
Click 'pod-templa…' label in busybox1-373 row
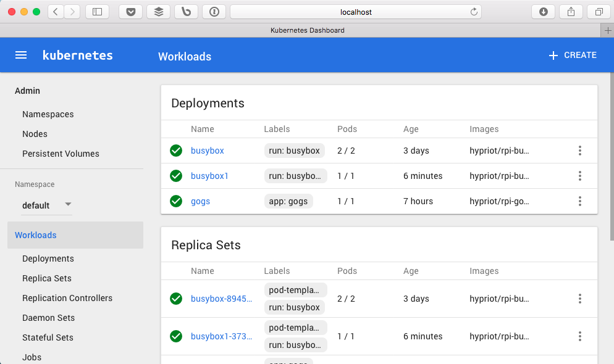296,328
